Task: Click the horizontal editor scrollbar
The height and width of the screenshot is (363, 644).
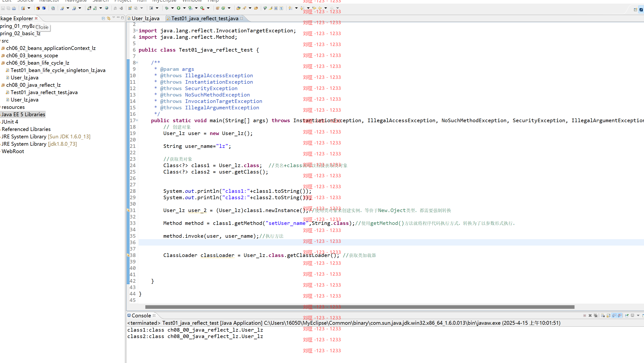Action: click(x=360, y=307)
